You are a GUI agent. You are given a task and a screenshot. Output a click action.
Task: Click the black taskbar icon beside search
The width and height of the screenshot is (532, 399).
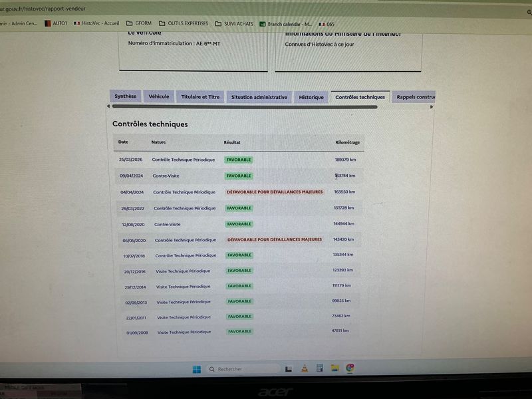coord(289,369)
